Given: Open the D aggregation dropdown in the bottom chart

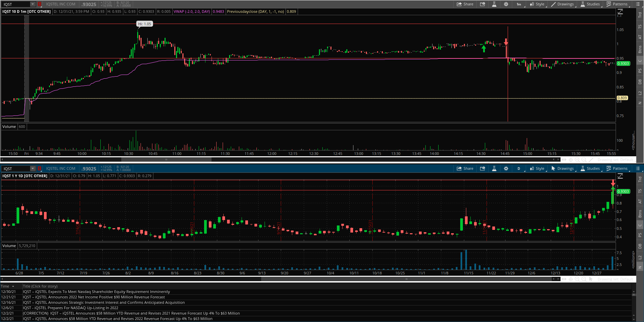Looking at the screenshot, I should point(519,168).
